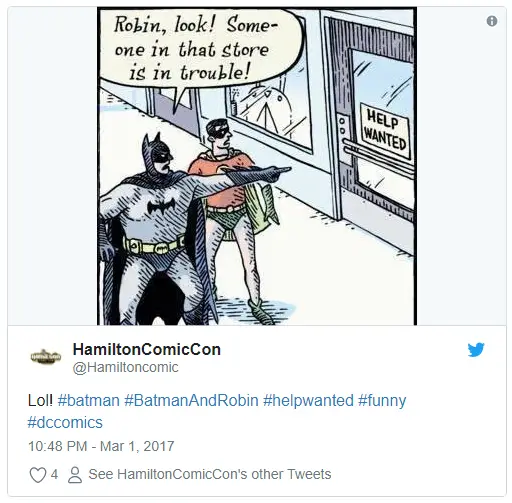Viewport: 512px width, 503px height.
Task: Visit the #dccomics hashtag
Action: pyautogui.click(x=65, y=422)
